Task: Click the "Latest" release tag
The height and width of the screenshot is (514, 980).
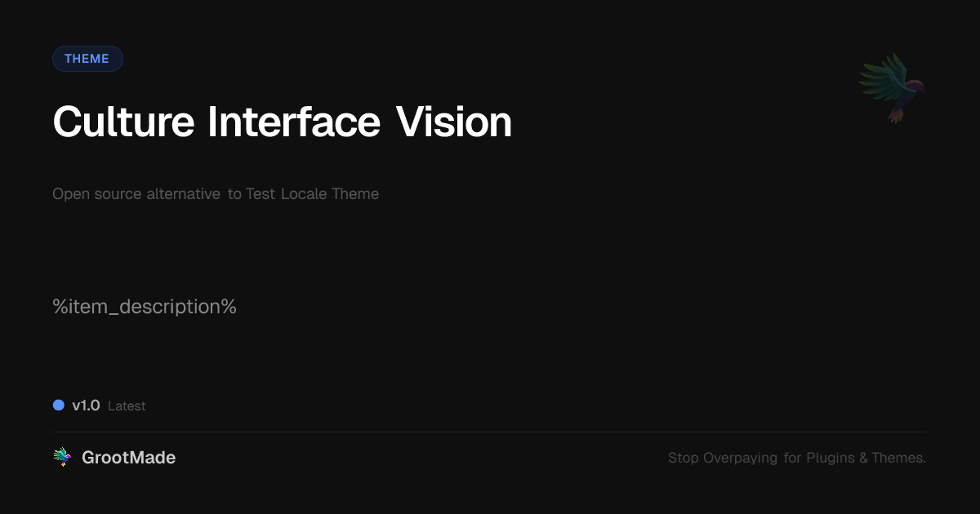Action: point(127,406)
